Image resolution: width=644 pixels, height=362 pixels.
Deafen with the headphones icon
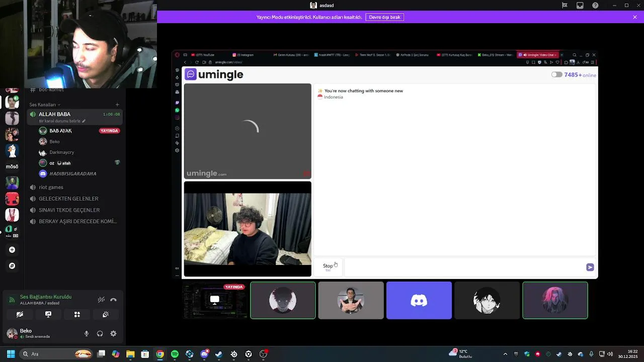coord(100,333)
